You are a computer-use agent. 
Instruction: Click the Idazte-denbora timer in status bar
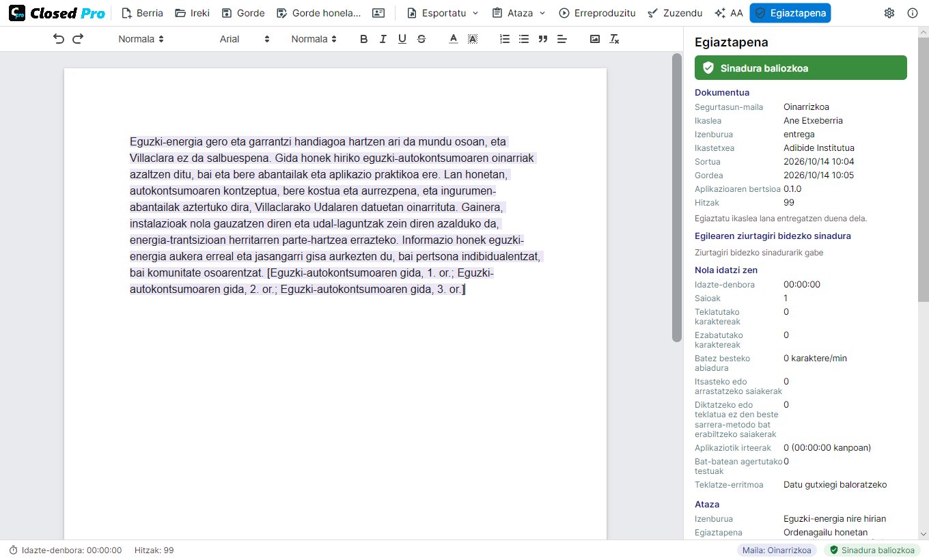66,550
